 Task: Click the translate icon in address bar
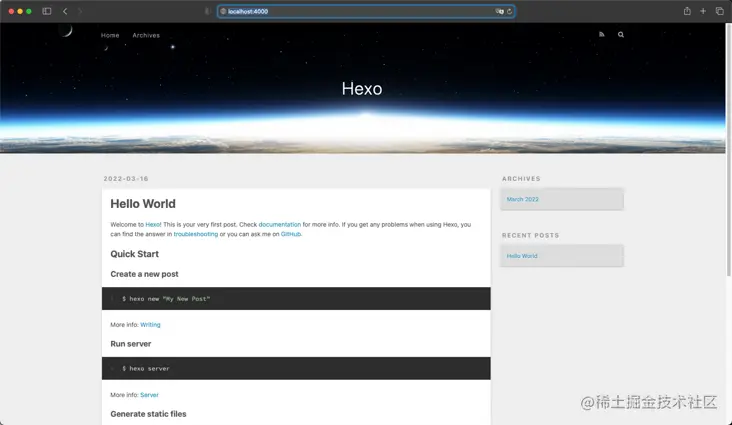click(499, 11)
